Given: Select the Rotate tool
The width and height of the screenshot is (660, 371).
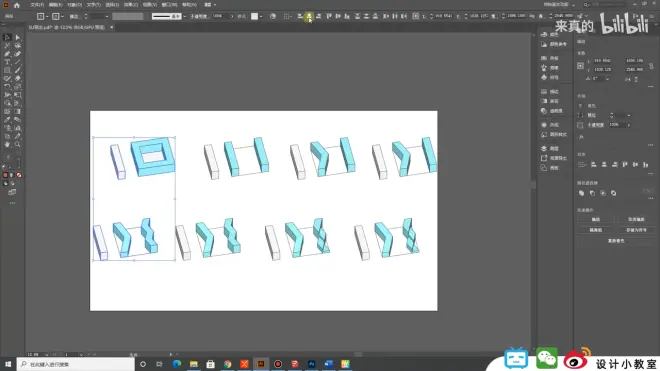Looking at the screenshot, I should point(7,87).
